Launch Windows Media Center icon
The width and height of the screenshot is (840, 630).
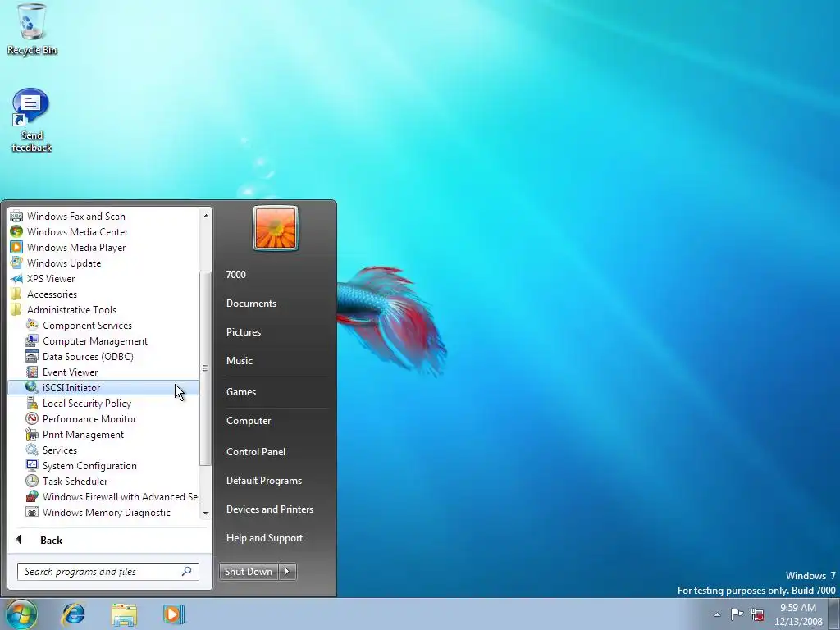(16, 232)
